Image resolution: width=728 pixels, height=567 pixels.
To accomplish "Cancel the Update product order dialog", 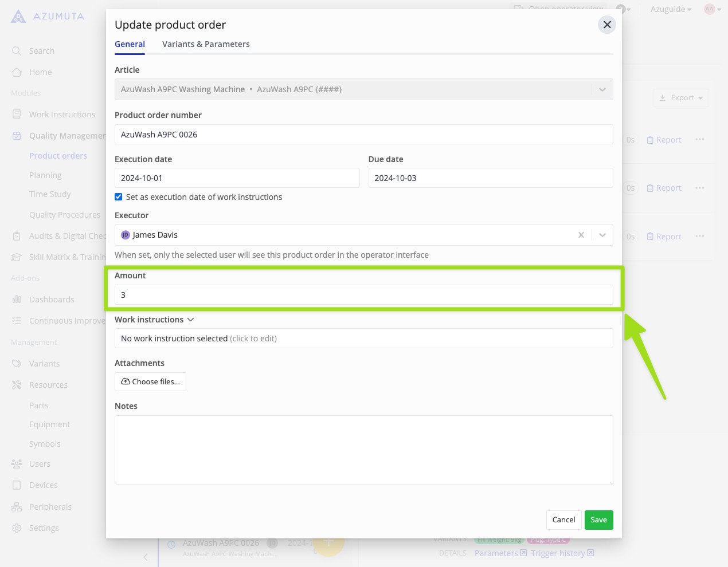I will tap(563, 519).
